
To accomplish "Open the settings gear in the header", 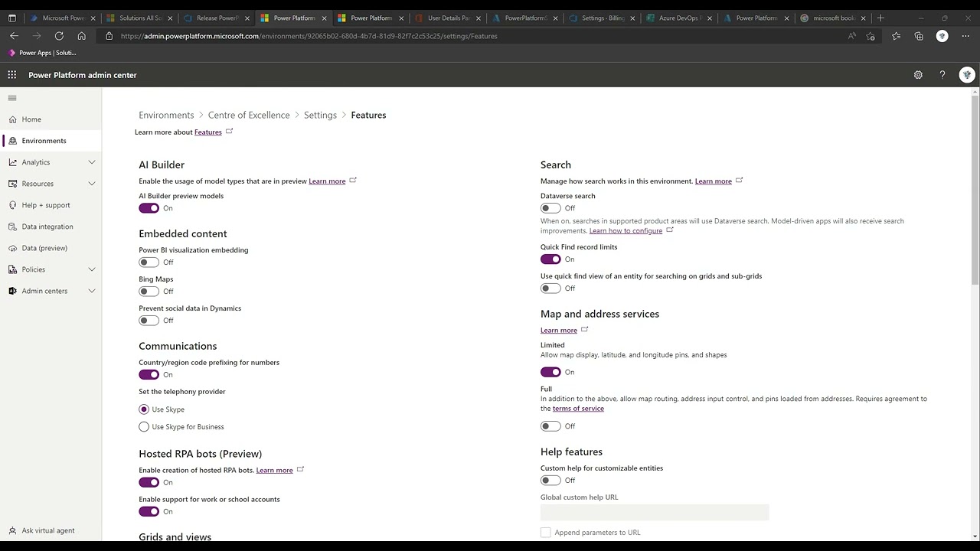I will [918, 75].
